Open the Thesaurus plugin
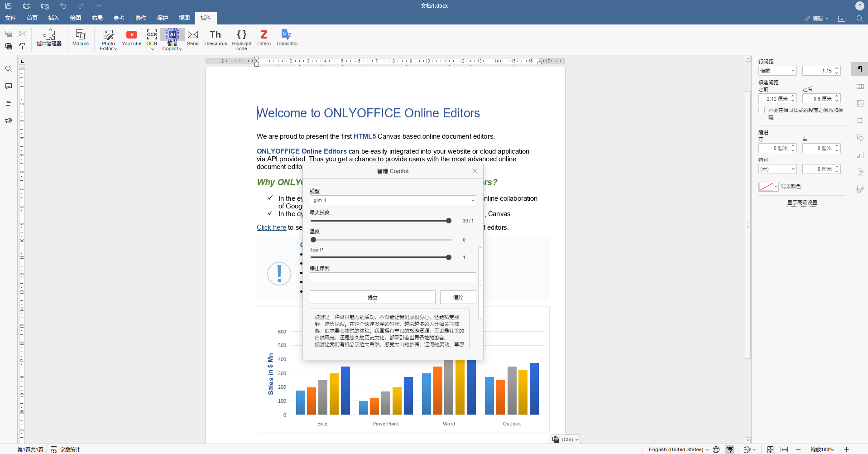This screenshot has height=454, width=868. click(x=215, y=38)
